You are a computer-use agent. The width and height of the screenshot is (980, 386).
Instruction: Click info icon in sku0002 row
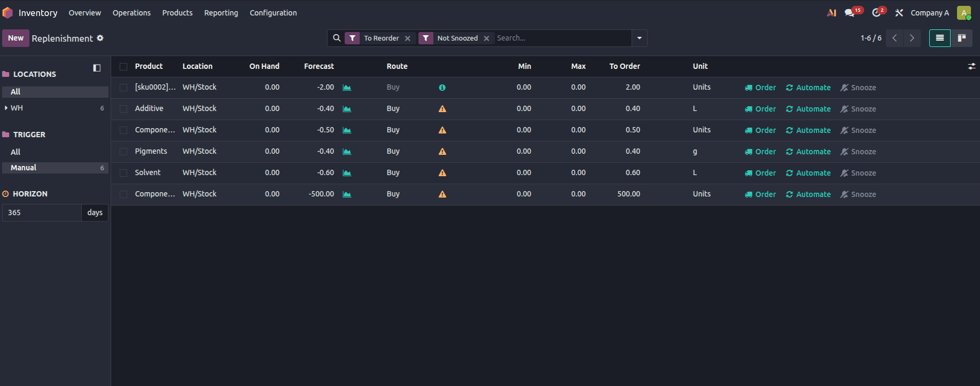(x=442, y=88)
